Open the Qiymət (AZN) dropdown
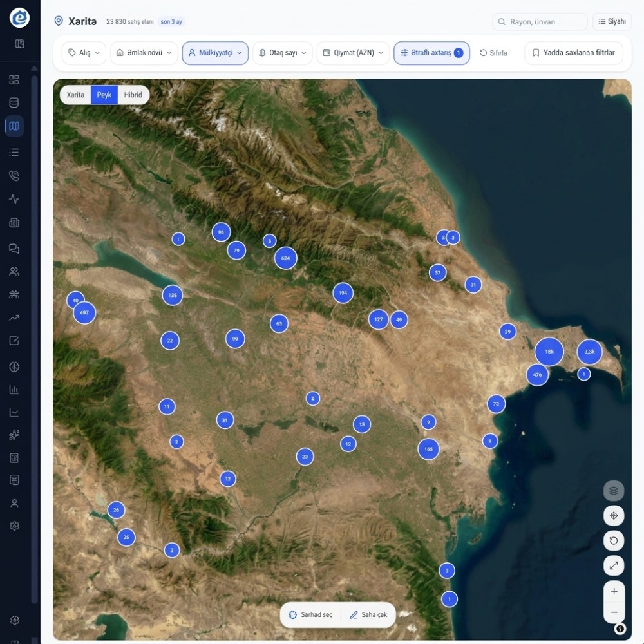This screenshot has width=644, height=644. (x=353, y=53)
